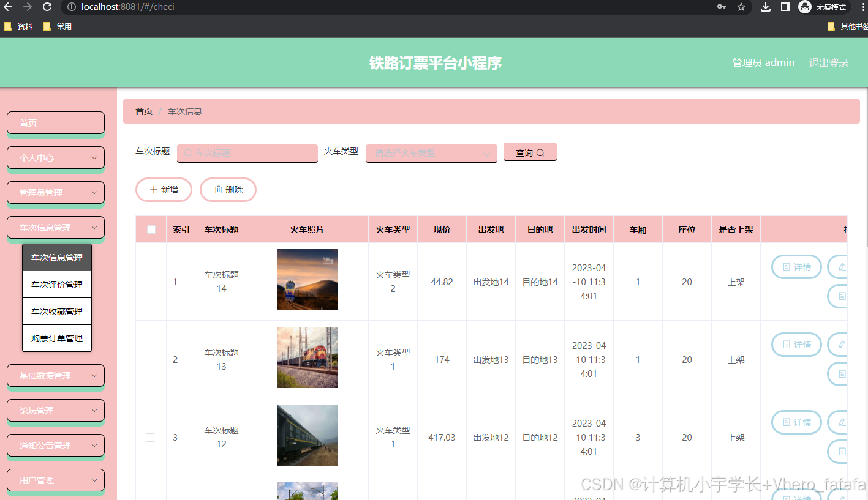The height and width of the screenshot is (500, 868).
Task: Click the browser back arrow
Action: click(x=8, y=7)
